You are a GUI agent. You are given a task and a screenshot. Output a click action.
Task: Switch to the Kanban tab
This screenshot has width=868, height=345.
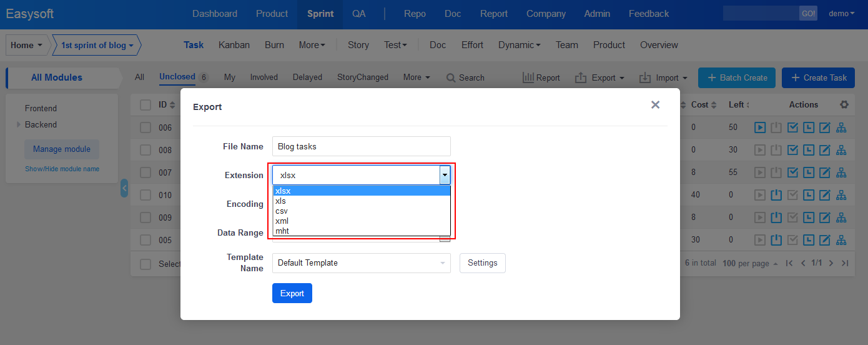point(234,45)
